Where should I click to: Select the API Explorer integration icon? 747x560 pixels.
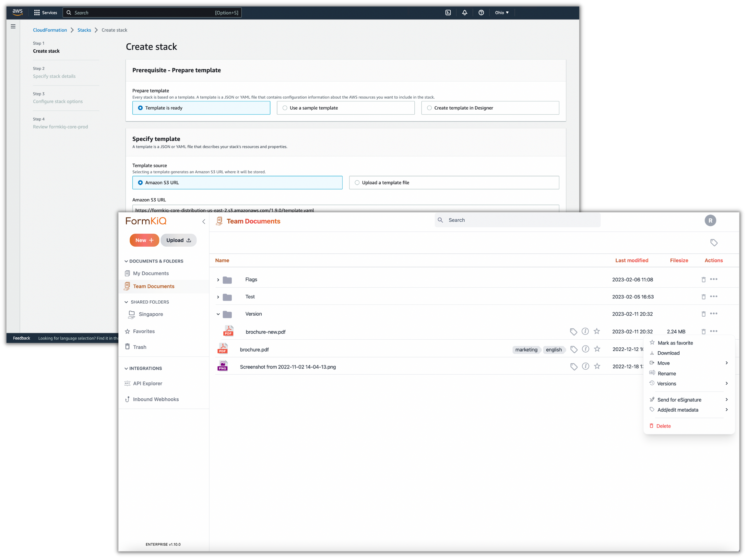pyautogui.click(x=127, y=383)
